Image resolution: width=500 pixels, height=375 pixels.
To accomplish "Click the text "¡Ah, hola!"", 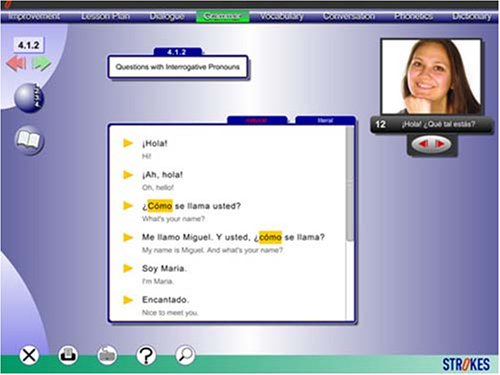I will 162,174.
